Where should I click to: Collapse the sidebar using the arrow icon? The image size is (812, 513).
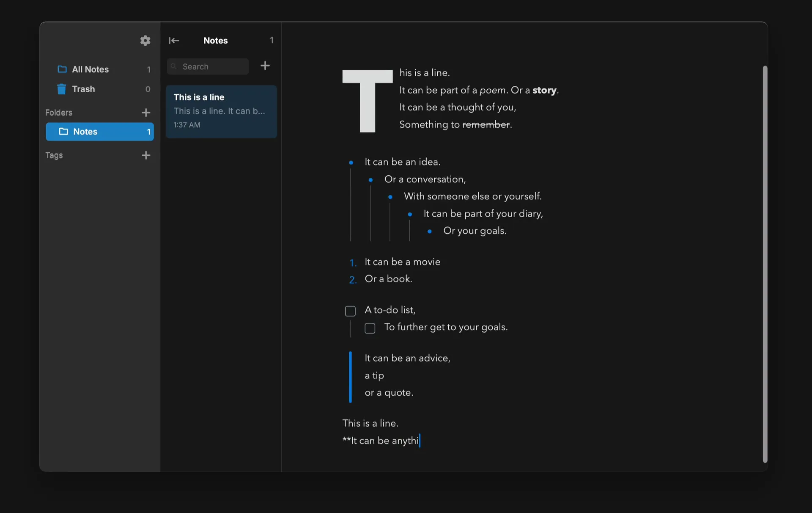174,41
